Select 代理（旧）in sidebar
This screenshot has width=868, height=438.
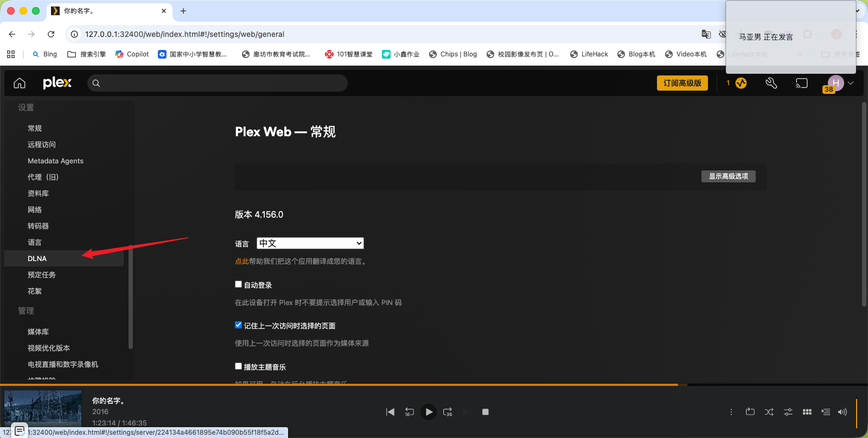click(x=43, y=177)
